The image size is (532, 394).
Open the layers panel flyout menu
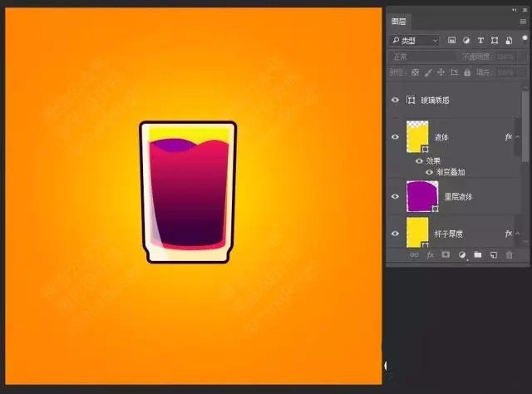click(523, 22)
